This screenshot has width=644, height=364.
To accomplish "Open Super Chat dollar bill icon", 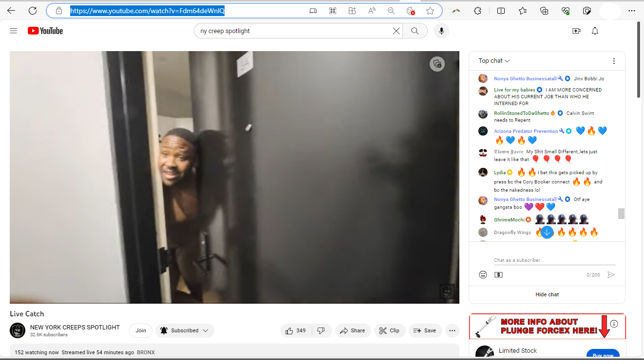I will click(498, 274).
